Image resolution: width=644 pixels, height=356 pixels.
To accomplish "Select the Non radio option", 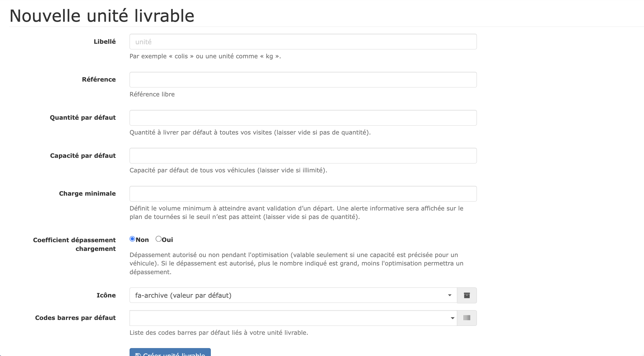I will point(132,239).
